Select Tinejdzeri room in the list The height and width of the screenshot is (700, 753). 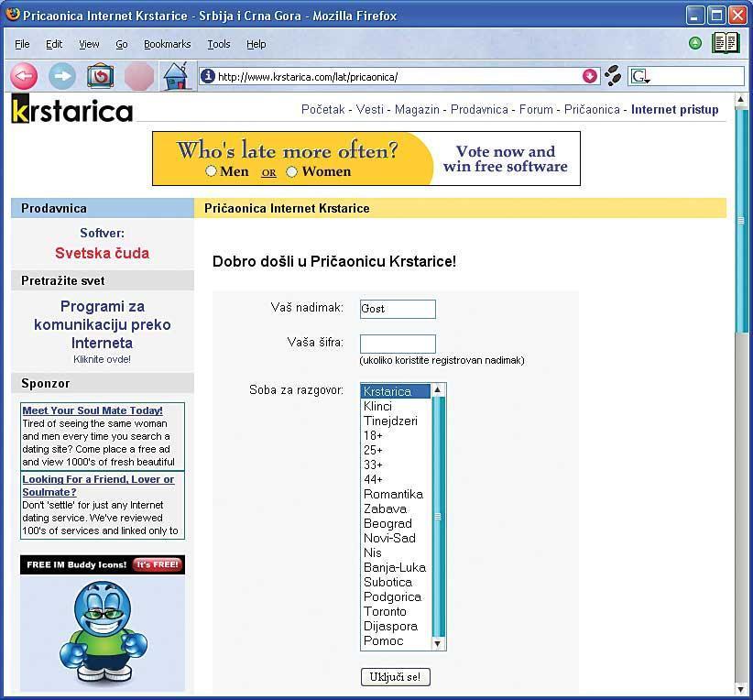click(395, 421)
